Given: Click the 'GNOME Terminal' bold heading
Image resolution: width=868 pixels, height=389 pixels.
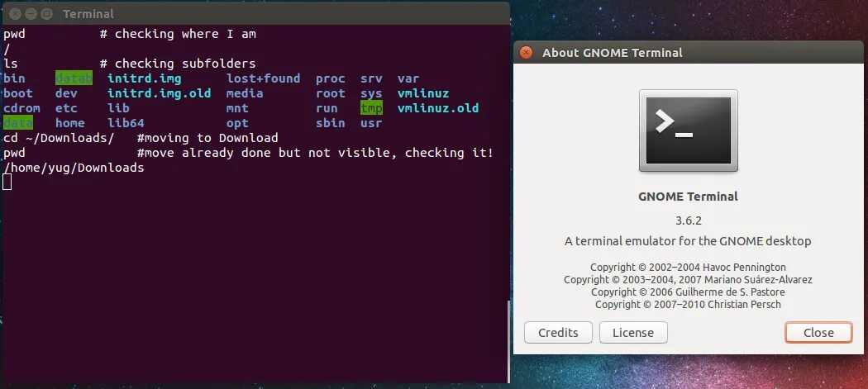Looking at the screenshot, I should coord(688,197).
